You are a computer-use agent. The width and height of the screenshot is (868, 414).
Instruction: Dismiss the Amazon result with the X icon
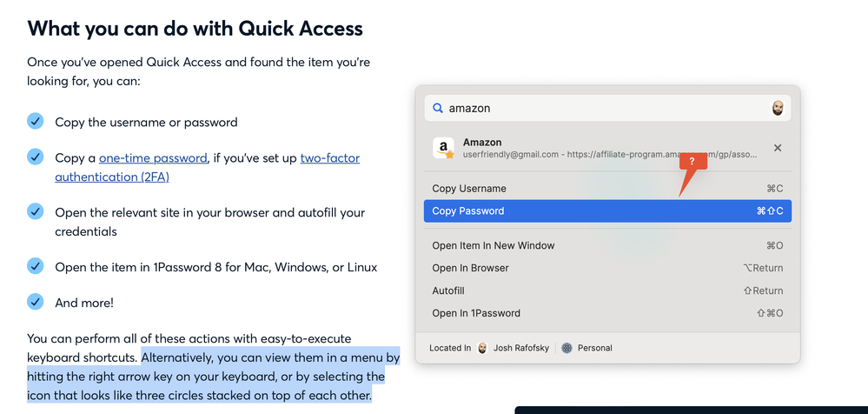(778, 148)
